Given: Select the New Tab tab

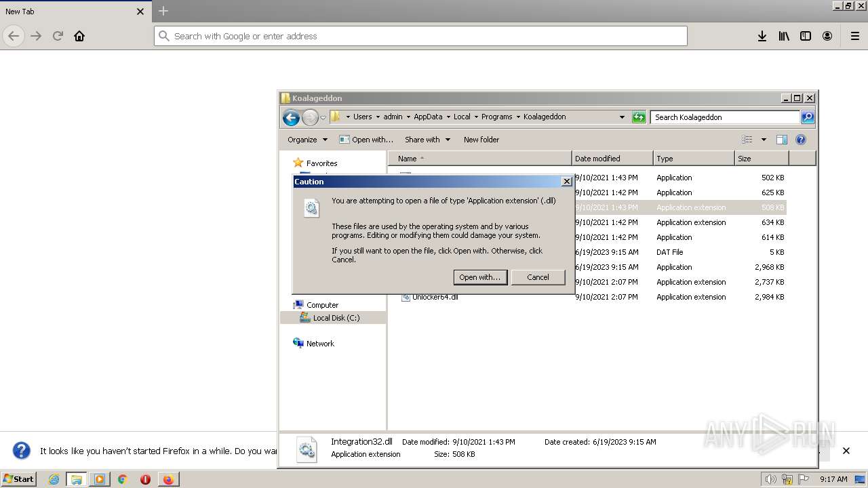Looking at the screenshot, I should (75, 12).
